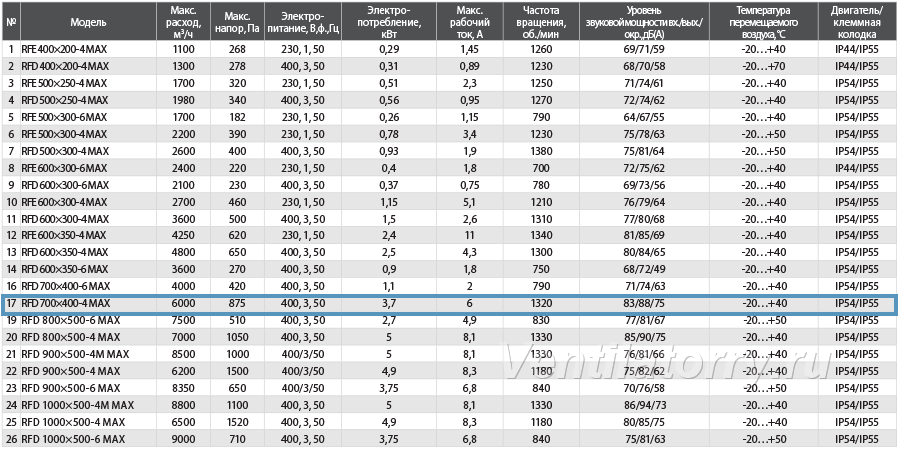Select the IP44/IP55 cell in row 1
The height and width of the screenshot is (450, 900).
856,49
